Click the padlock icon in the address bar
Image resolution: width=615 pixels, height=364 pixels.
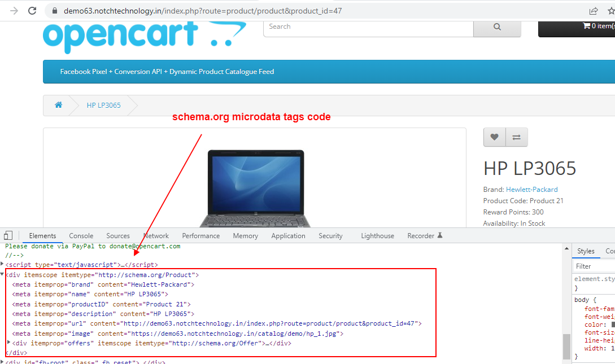click(54, 10)
